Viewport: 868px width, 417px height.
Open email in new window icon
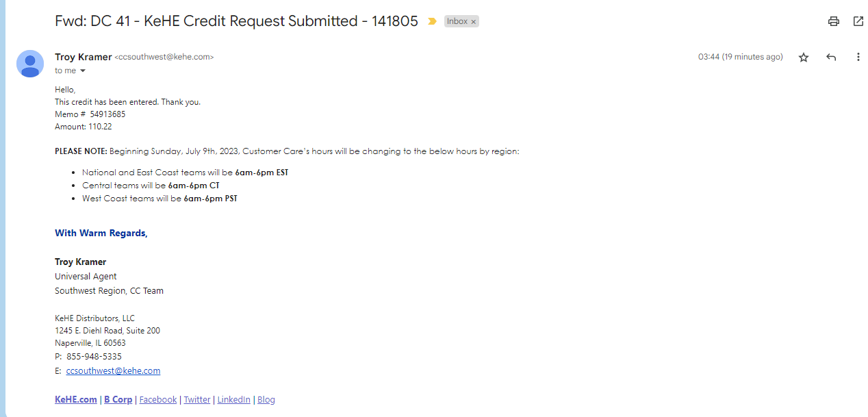858,21
